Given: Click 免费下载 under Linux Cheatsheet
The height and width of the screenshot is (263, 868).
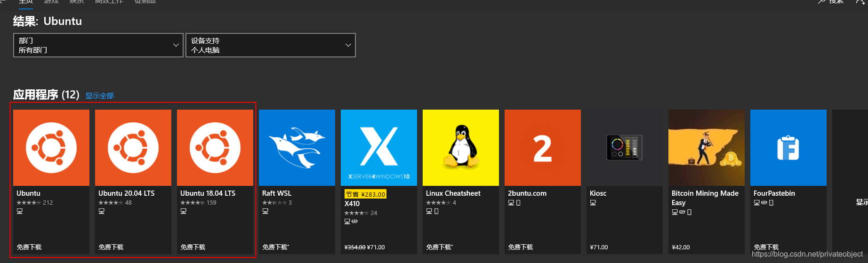Looking at the screenshot, I should [440, 247].
